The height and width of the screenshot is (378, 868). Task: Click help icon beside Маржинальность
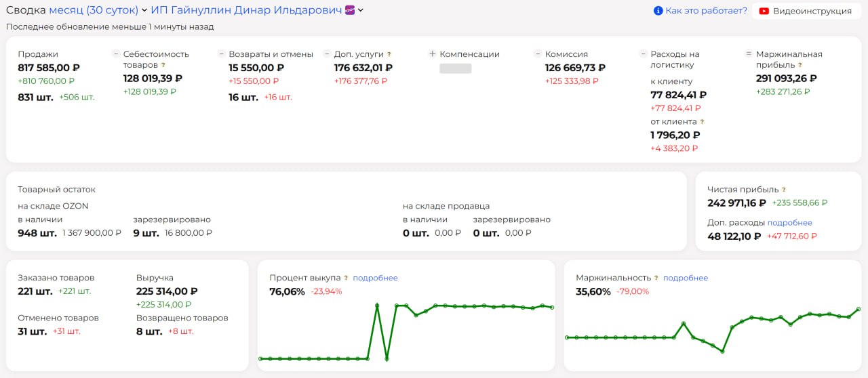point(656,278)
